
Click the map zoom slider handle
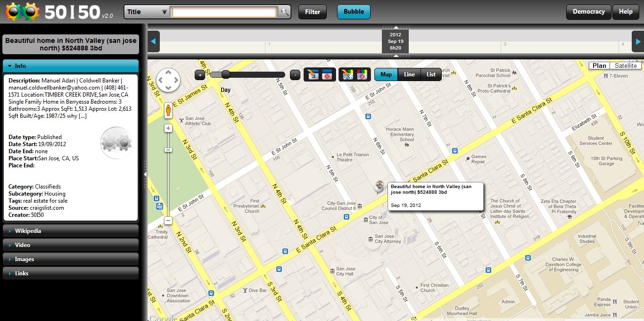(x=168, y=150)
